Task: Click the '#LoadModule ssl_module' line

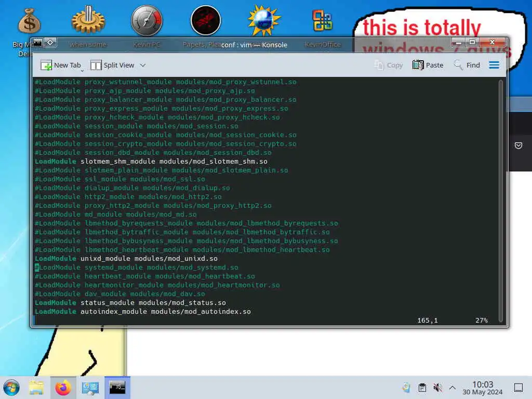Action: (120, 179)
